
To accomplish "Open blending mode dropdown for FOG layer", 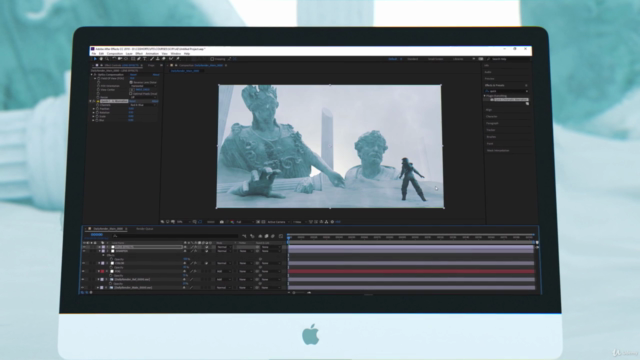I will pos(224,271).
